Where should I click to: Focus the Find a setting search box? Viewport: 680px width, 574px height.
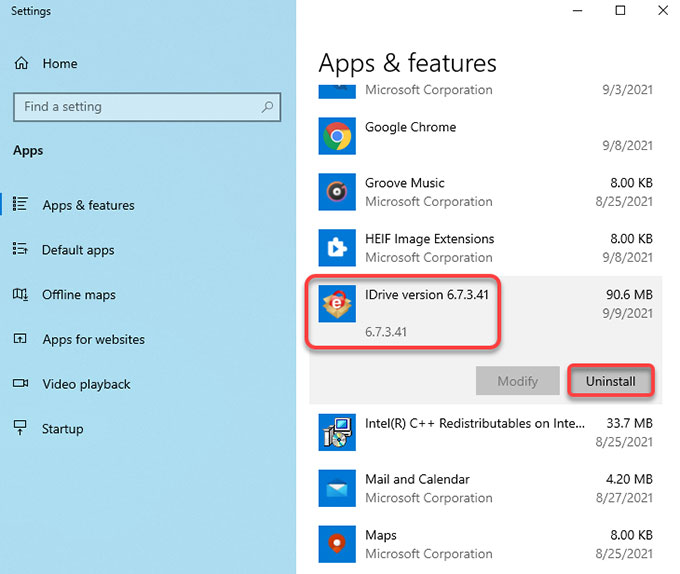147,107
